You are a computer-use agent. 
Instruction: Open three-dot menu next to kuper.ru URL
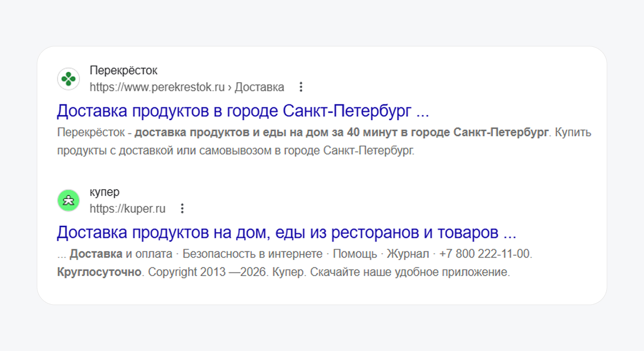(182, 209)
